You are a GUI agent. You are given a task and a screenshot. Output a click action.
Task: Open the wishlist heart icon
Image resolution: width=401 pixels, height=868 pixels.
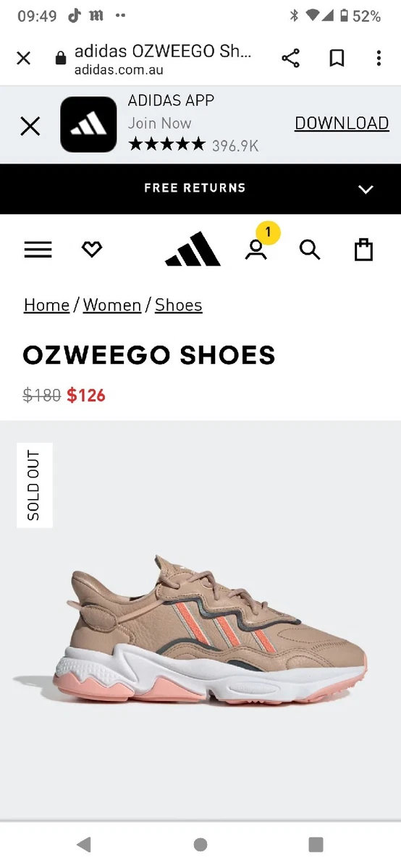(92, 250)
